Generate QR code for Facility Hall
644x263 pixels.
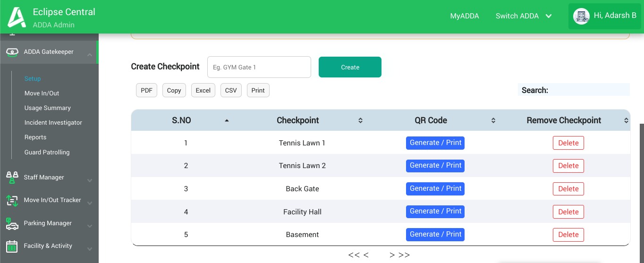435,212
